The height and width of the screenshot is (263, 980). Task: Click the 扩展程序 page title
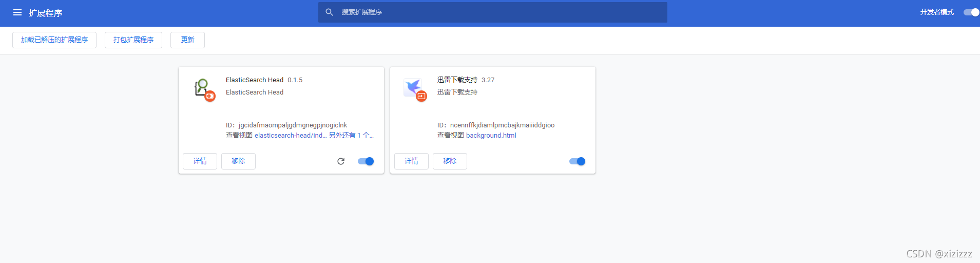(45, 13)
